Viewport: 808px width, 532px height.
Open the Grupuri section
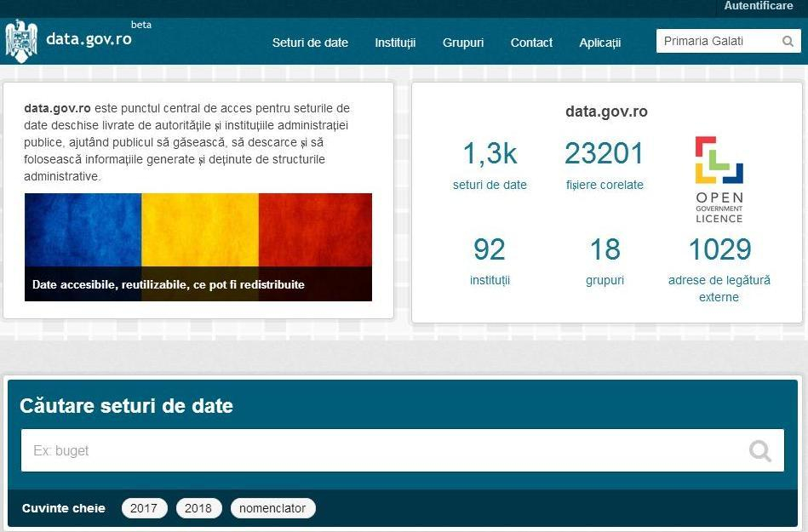(463, 42)
